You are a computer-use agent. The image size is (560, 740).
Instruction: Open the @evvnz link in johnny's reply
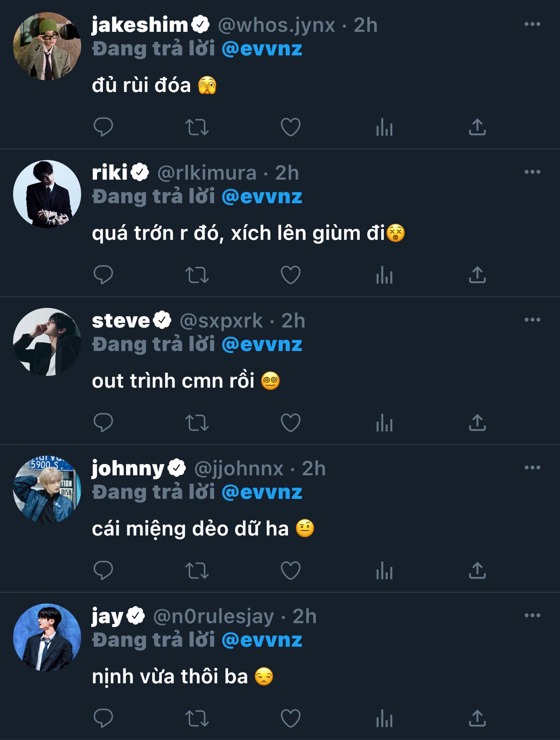click(262, 492)
